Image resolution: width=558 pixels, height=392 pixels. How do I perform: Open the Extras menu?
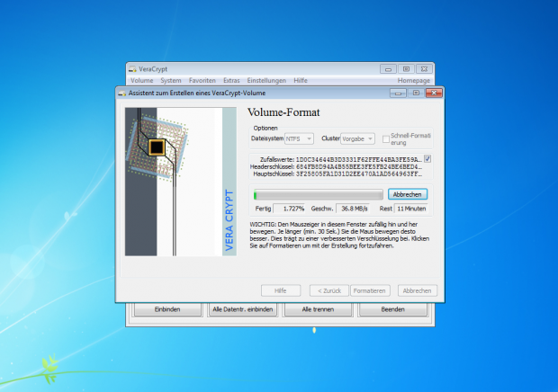231,81
